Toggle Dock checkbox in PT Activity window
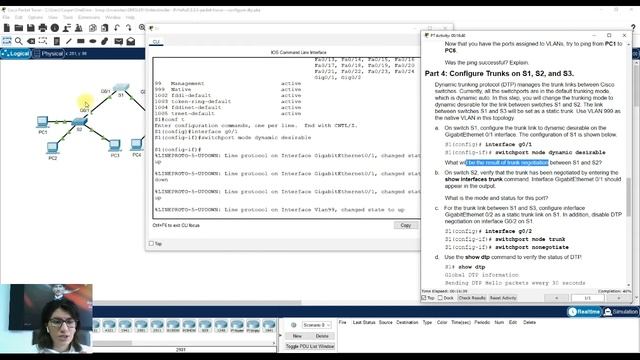This screenshot has width=640, height=360. coord(440,298)
